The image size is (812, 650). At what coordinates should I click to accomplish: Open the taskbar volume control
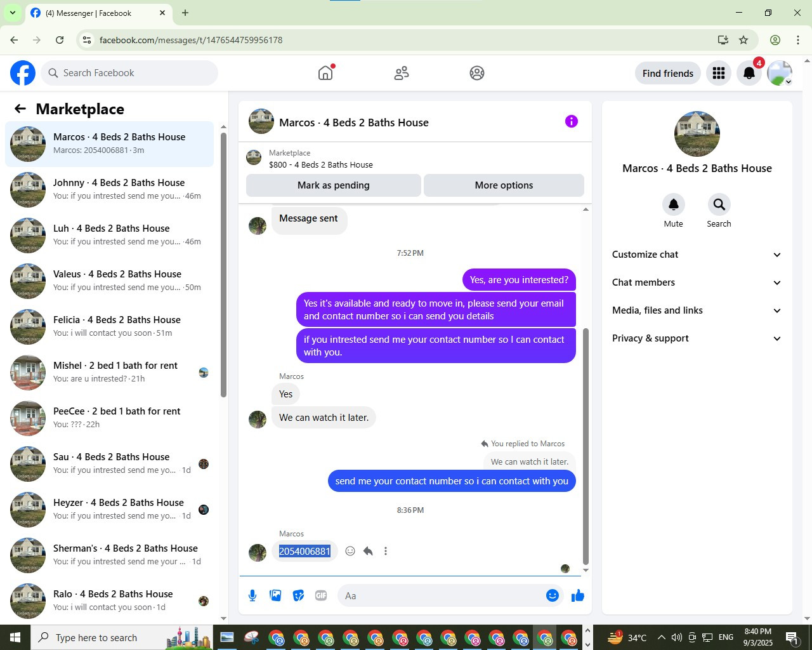[x=677, y=637]
